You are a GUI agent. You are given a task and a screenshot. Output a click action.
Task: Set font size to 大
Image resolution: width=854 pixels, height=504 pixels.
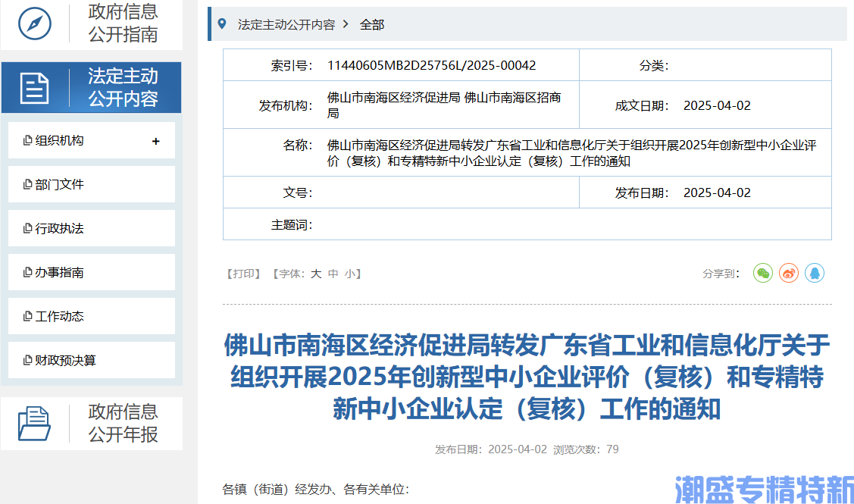[x=316, y=274]
